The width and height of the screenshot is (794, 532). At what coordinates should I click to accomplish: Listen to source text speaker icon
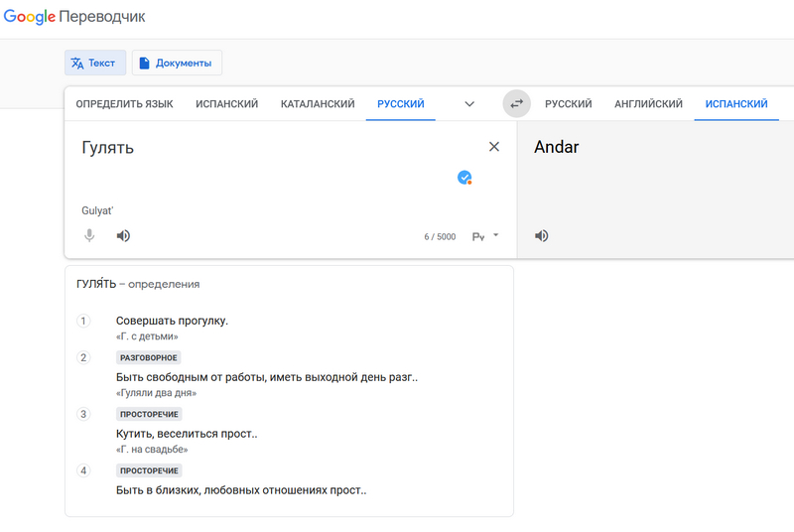(x=123, y=236)
